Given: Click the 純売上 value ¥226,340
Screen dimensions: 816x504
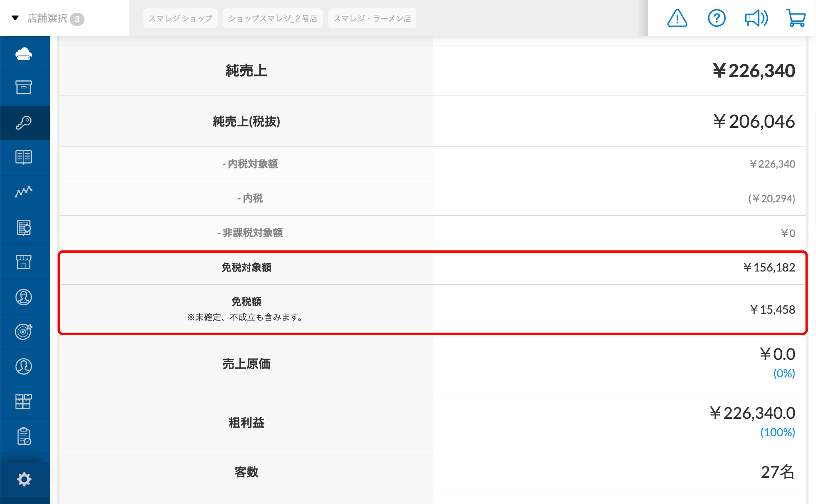Looking at the screenshot, I should [754, 71].
